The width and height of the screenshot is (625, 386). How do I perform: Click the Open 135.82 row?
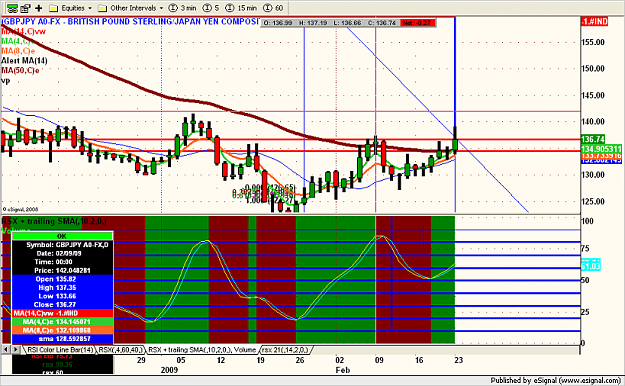pyautogui.click(x=63, y=279)
